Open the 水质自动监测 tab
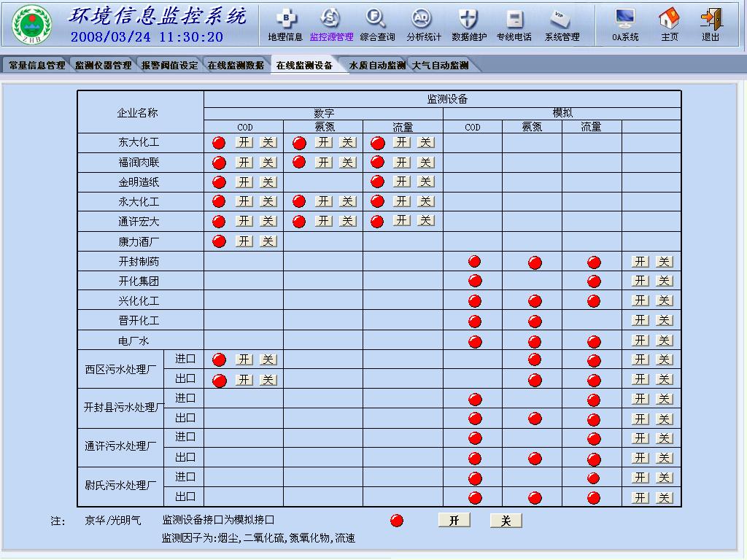This screenshot has width=747, height=560. click(376, 65)
